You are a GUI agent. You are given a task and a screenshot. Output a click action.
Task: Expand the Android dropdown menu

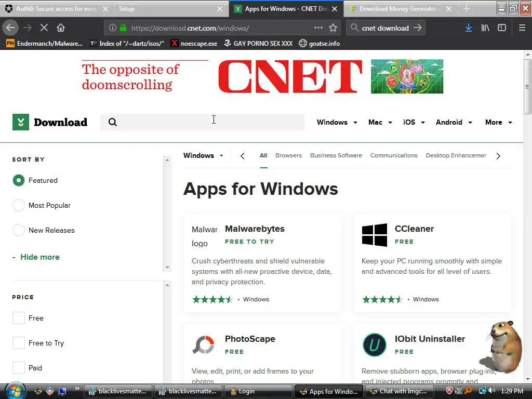click(x=454, y=122)
